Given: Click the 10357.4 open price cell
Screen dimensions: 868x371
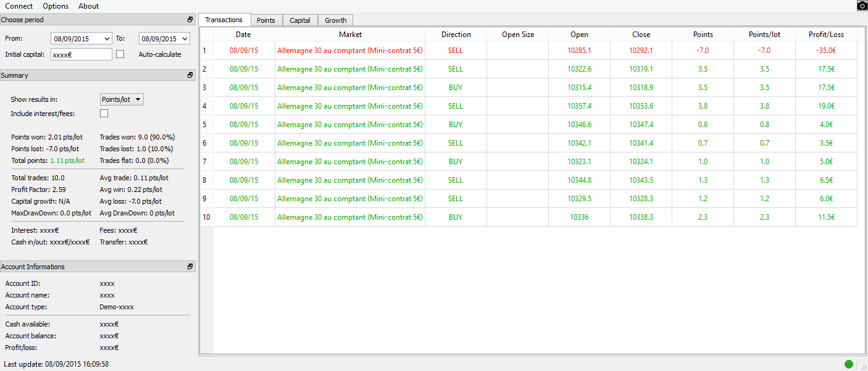Looking at the screenshot, I should click(x=579, y=106).
